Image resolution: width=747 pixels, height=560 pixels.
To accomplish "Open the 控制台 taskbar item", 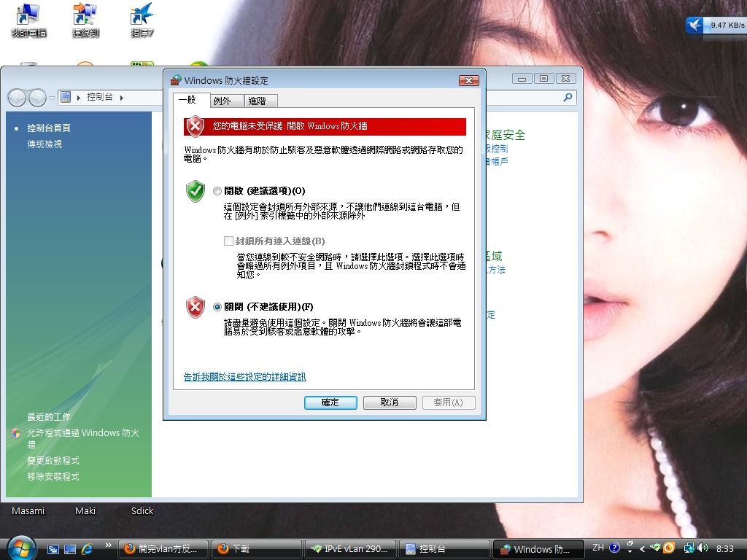I will pos(444,549).
